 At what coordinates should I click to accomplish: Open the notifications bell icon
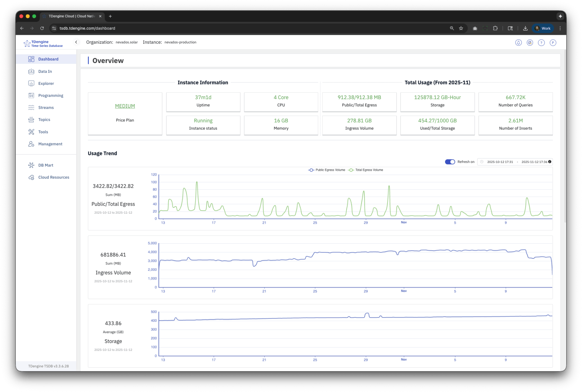click(518, 43)
